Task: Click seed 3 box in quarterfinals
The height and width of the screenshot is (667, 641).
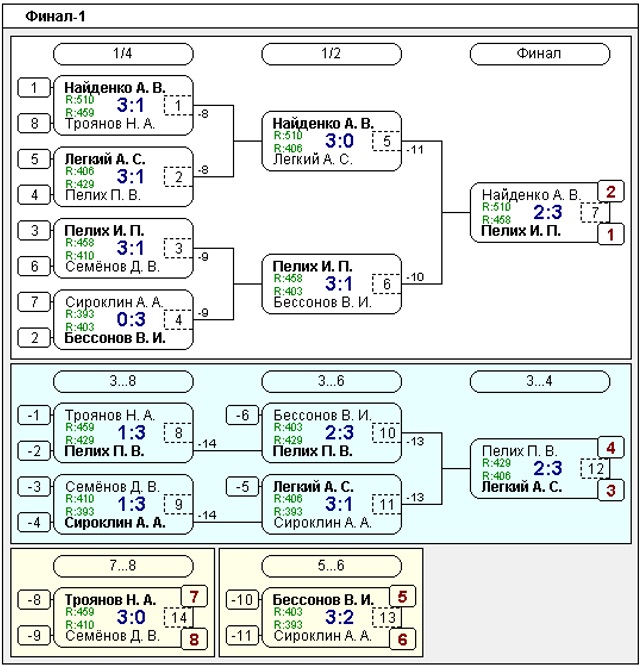Action: [x=34, y=231]
